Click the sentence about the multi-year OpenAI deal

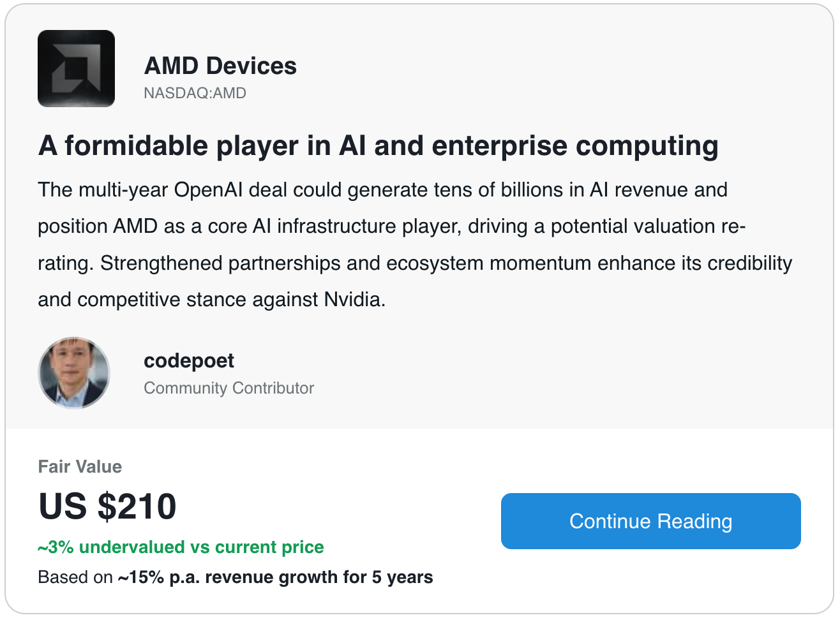click(382, 190)
